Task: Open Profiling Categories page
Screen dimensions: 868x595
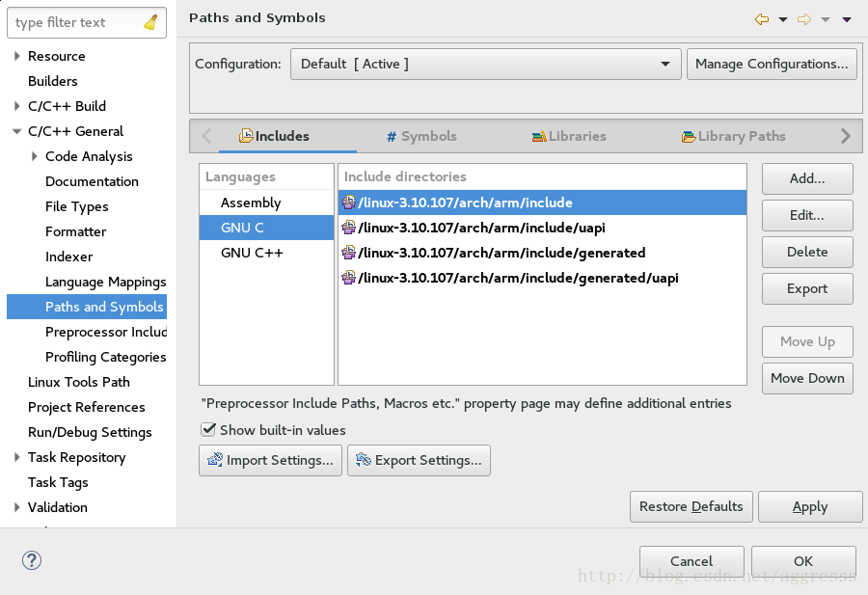Action: click(106, 357)
